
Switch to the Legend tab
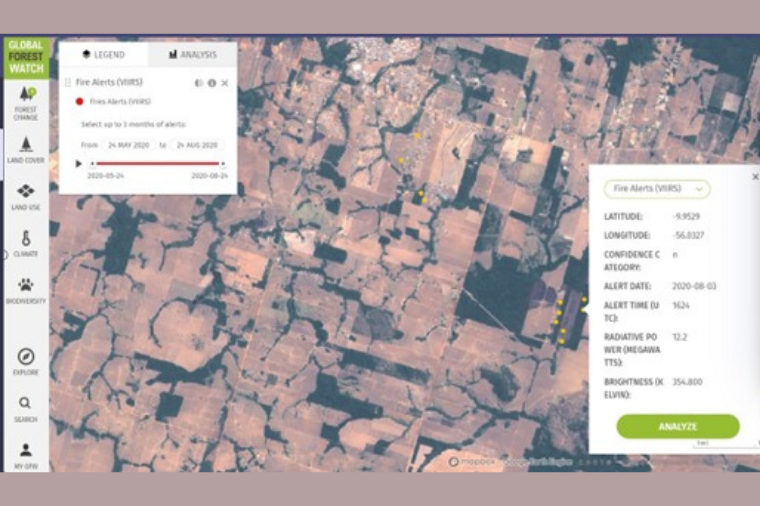click(104, 54)
